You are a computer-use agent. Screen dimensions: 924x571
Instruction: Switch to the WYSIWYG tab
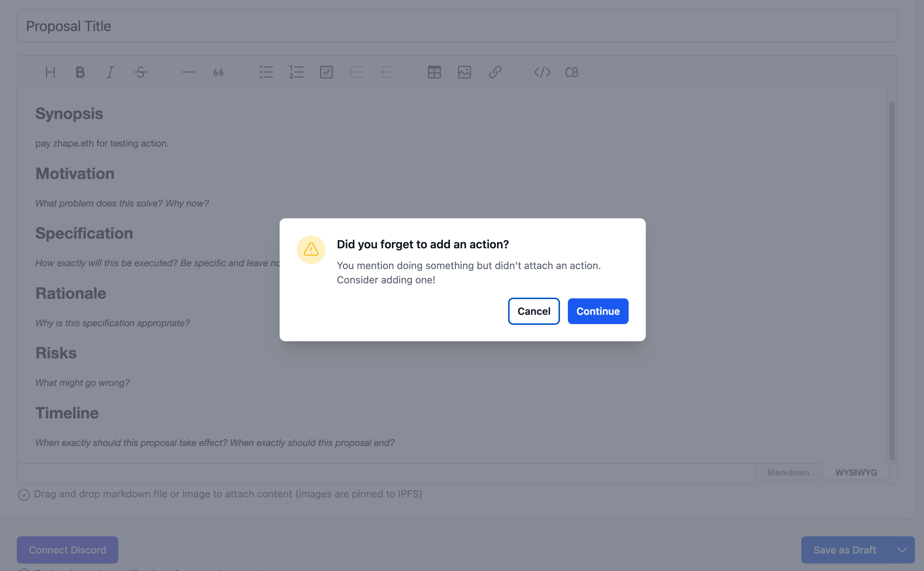[x=856, y=472]
